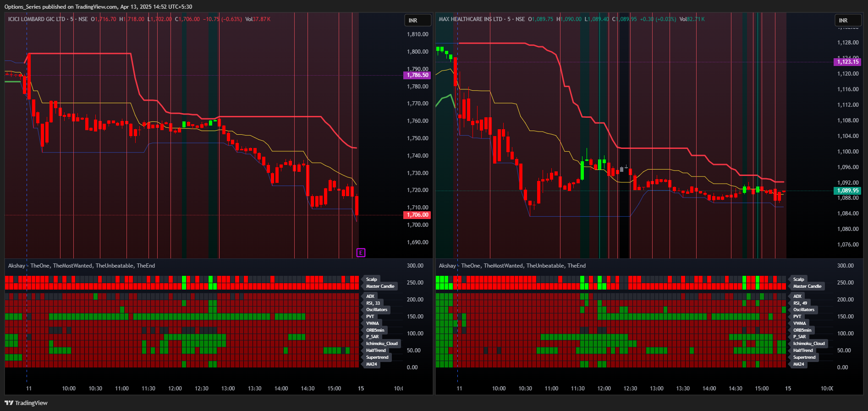Click the HalfTrend label in ICICI pane
868x411 pixels.
tap(376, 351)
